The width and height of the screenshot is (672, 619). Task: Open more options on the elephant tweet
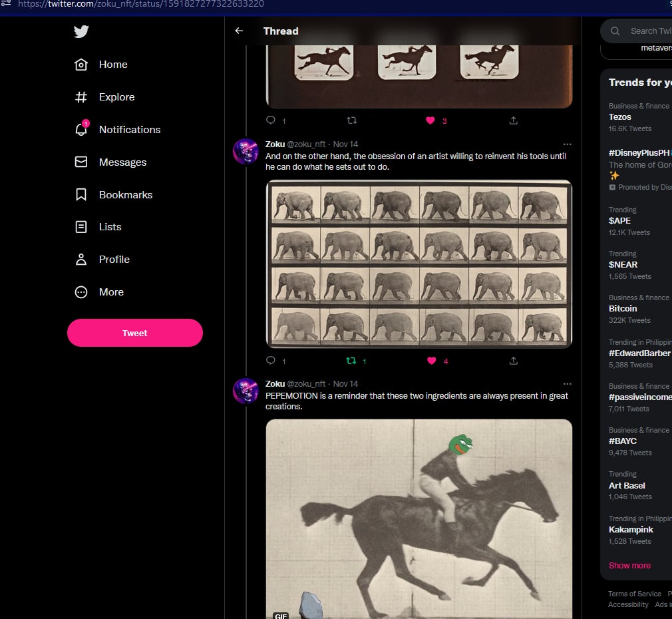(x=568, y=144)
